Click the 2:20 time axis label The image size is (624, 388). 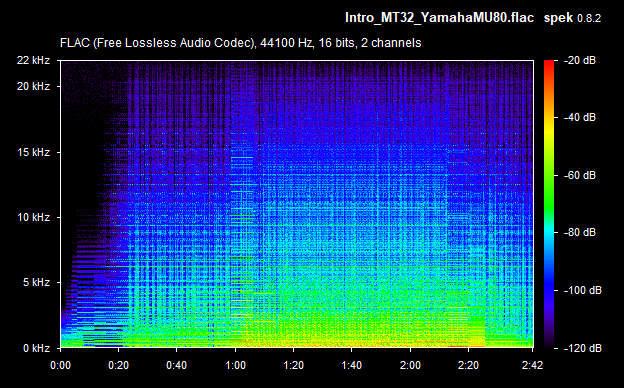(468, 365)
